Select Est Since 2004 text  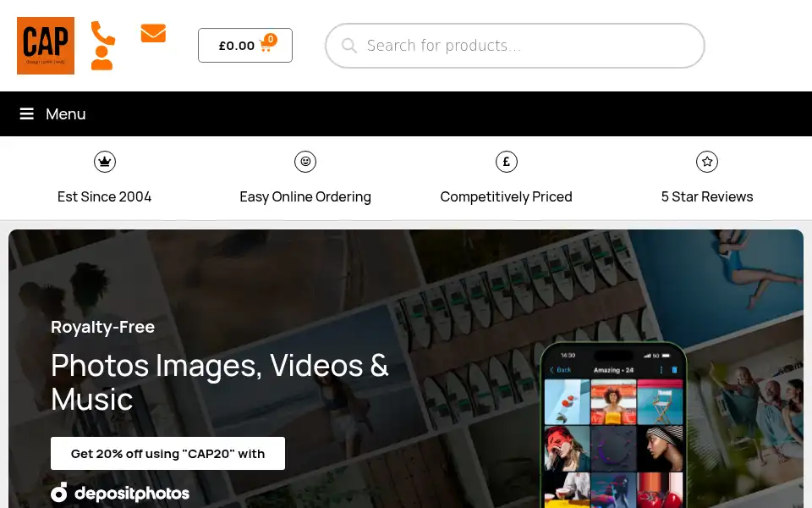click(105, 197)
